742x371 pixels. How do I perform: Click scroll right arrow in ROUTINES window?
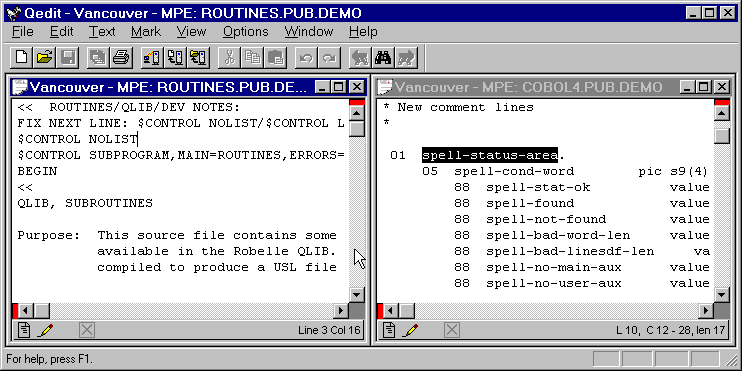(341, 310)
